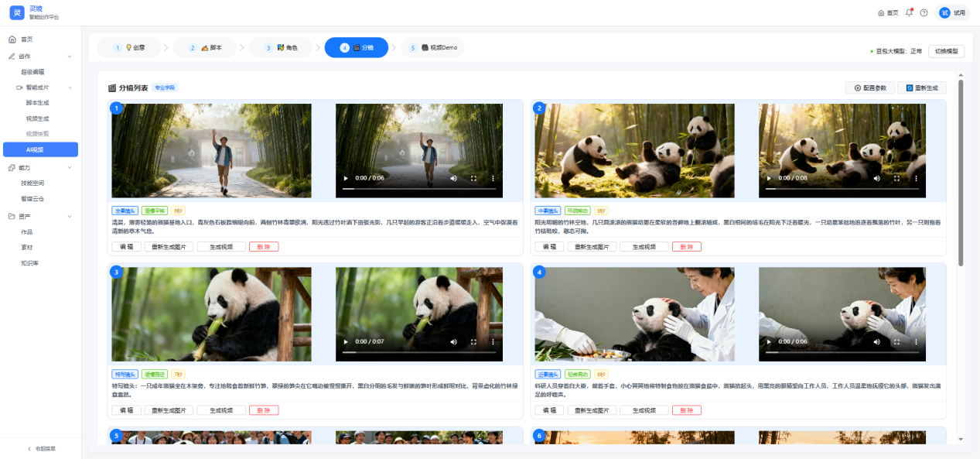The height and width of the screenshot is (459, 980).
Task: Go to step 5 视频Demo
Action: coord(432,47)
